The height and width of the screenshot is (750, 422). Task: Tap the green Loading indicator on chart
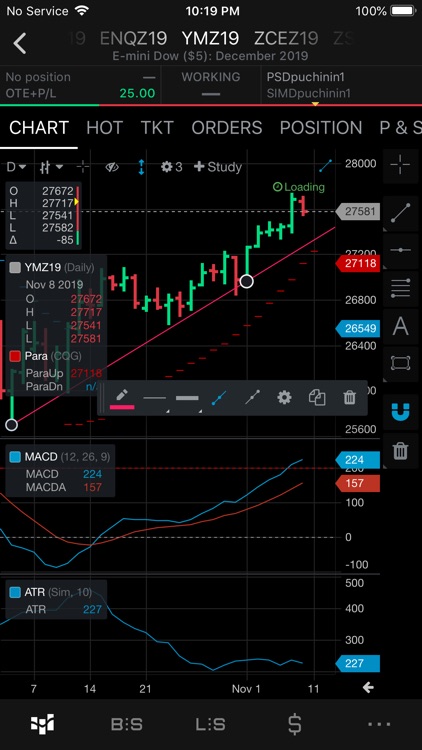pyautogui.click(x=299, y=187)
